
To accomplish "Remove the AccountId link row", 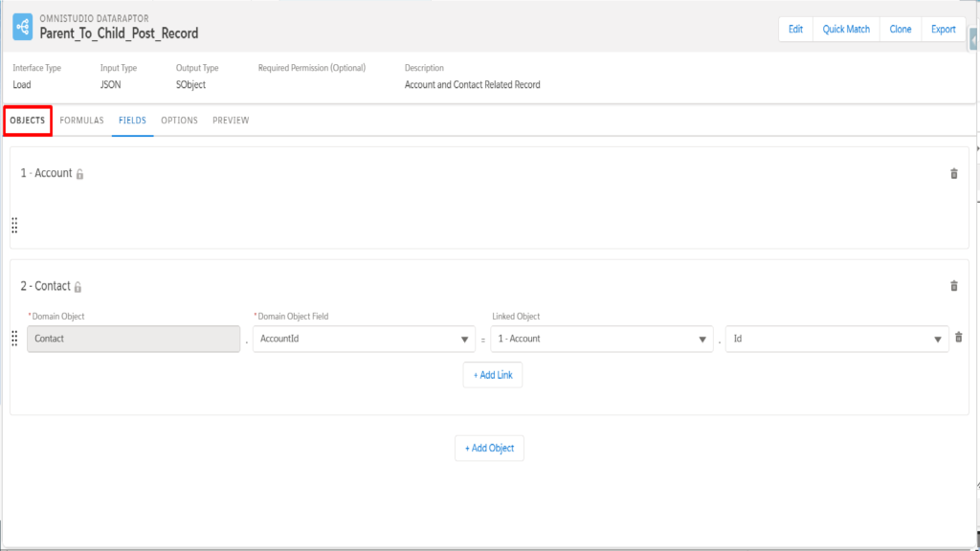I will click(x=959, y=338).
